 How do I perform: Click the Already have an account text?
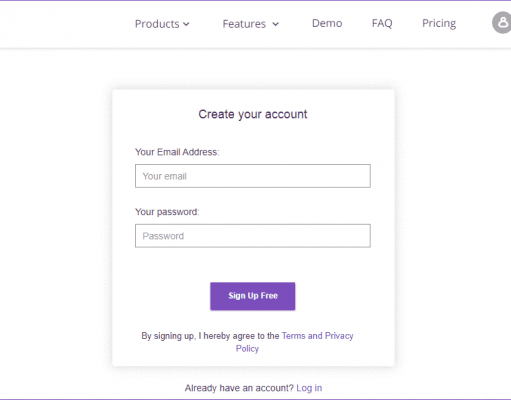239,388
